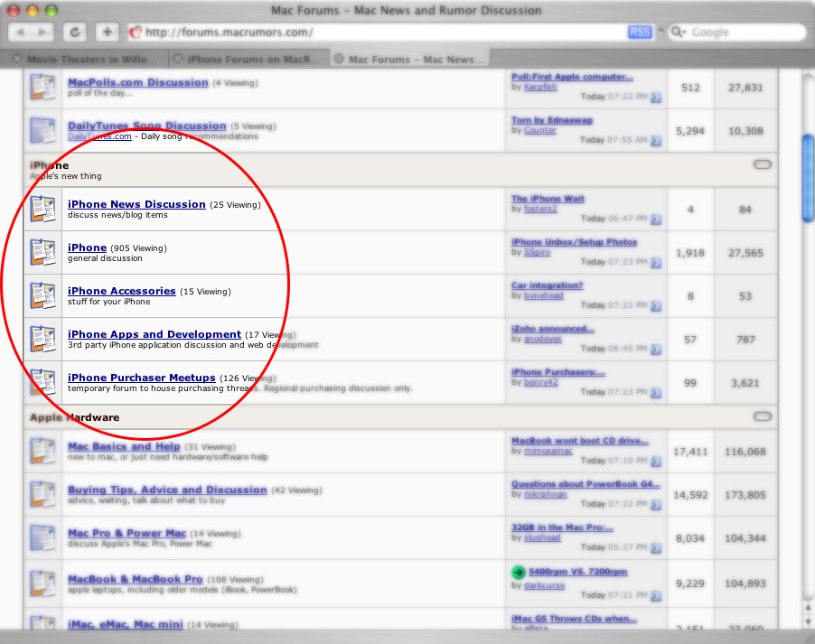Close the Movie Theaters in Willo tab
The width and height of the screenshot is (815, 644).
(x=17, y=59)
